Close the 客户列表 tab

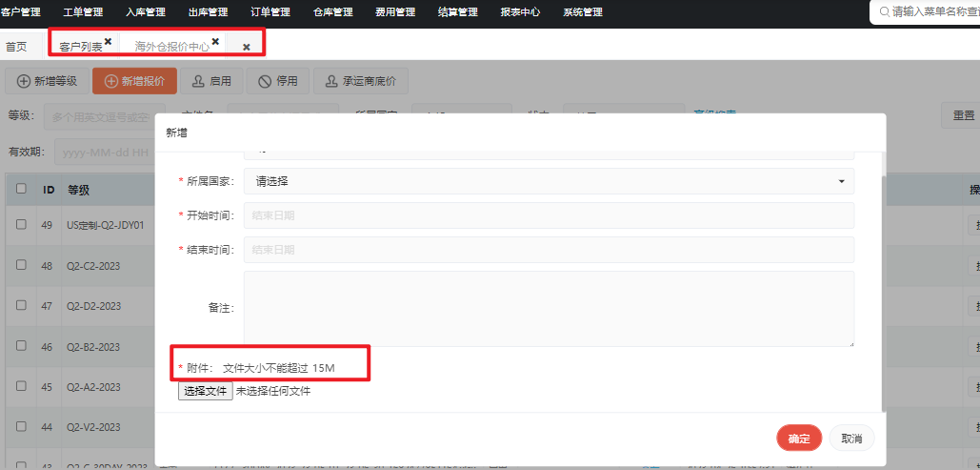[108, 41]
